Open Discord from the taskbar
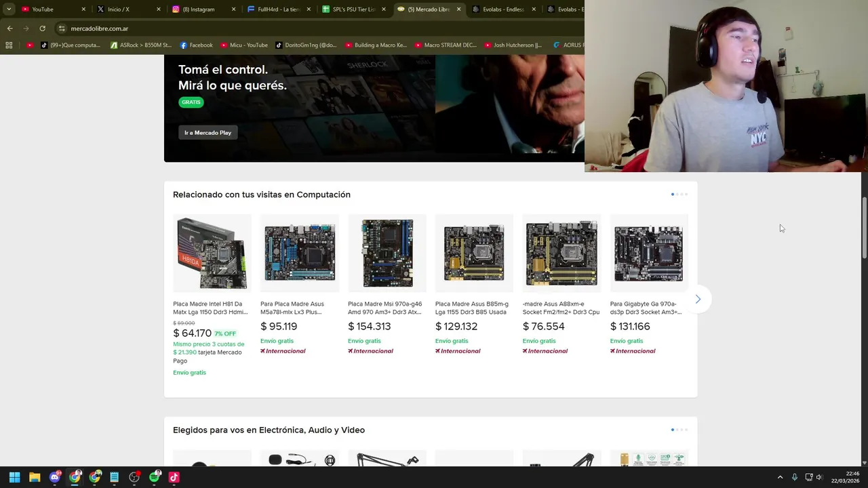 tap(55, 477)
